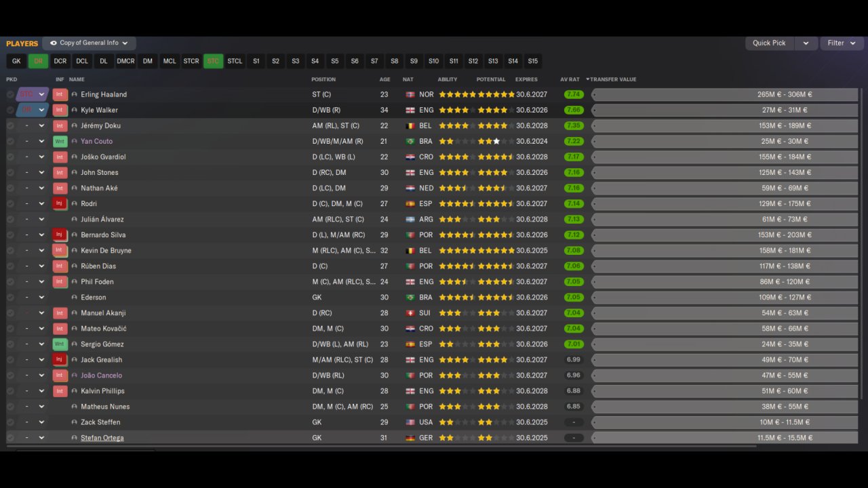Click the person icon next to Zack Steffen
The image size is (868, 488).
(75, 422)
